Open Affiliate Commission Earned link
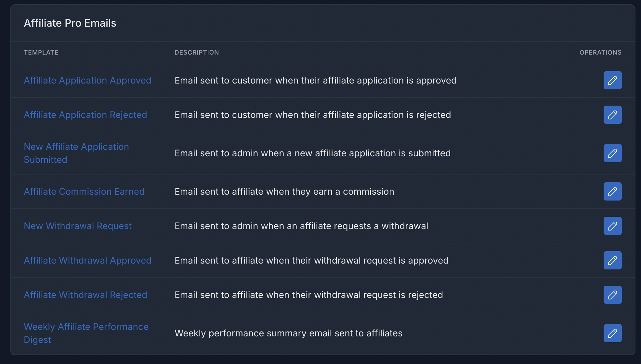641x364 pixels. [84, 191]
